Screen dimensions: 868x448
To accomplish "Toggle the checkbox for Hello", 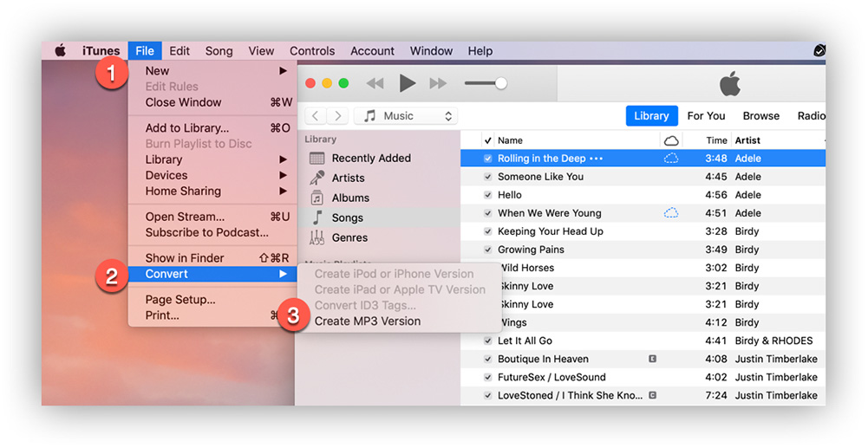I will pyautogui.click(x=488, y=195).
